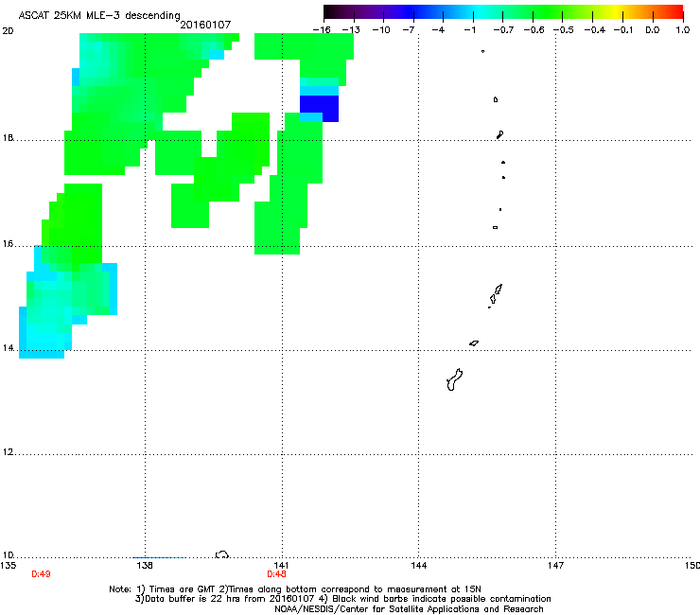Screen dimensions: 700x615
Task: Click the colorbar label -13
Action: click(351, 30)
